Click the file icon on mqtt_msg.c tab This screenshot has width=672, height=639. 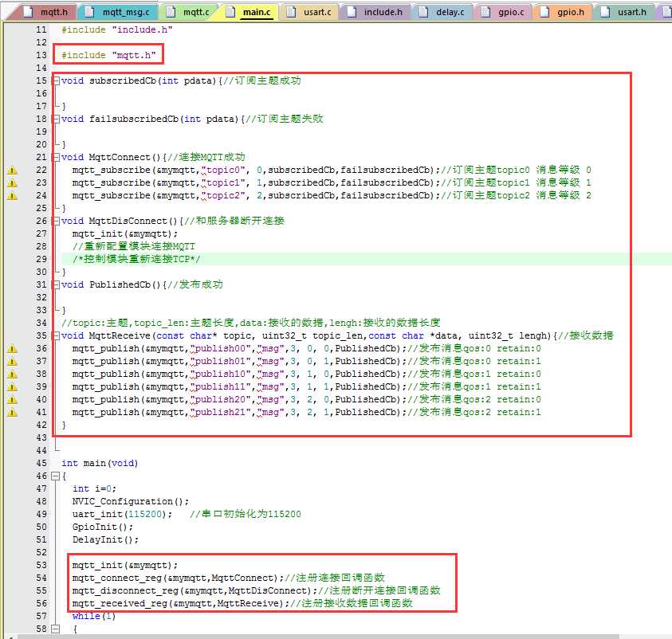[x=89, y=12]
